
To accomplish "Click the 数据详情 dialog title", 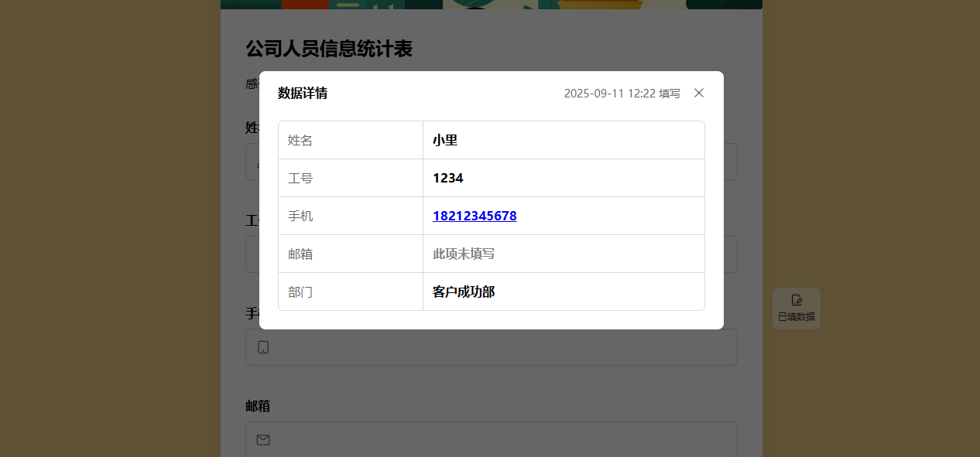I will click(303, 93).
